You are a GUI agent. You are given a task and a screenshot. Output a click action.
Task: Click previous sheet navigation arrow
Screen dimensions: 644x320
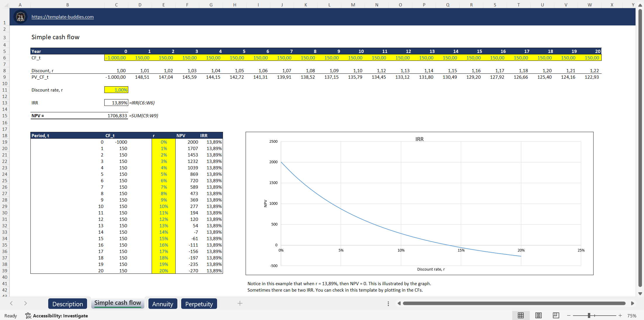[11, 304]
